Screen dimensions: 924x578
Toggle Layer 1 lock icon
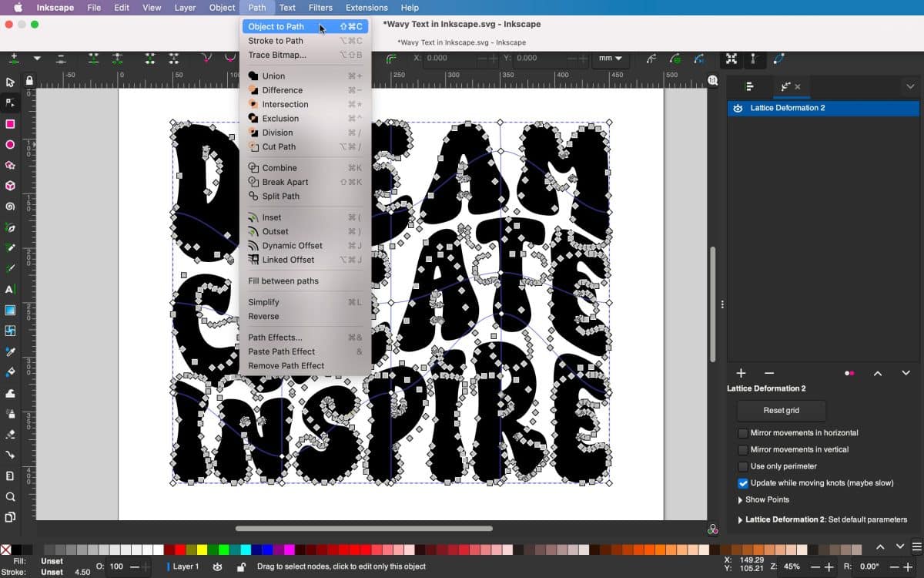[241, 566]
